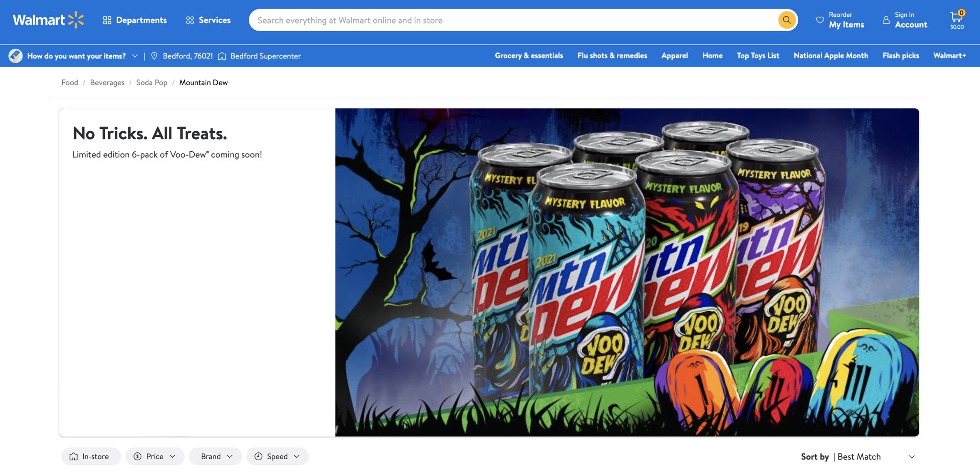Click the Mountain Dew breadcrumb
Screen dimensions: 980x473
coord(203,82)
